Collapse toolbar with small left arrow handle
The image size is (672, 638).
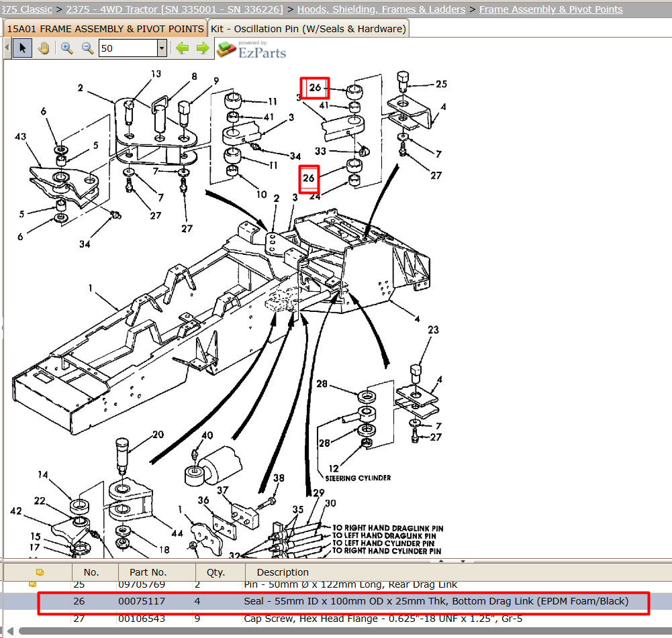pyautogui.click(x=7, y=48)
